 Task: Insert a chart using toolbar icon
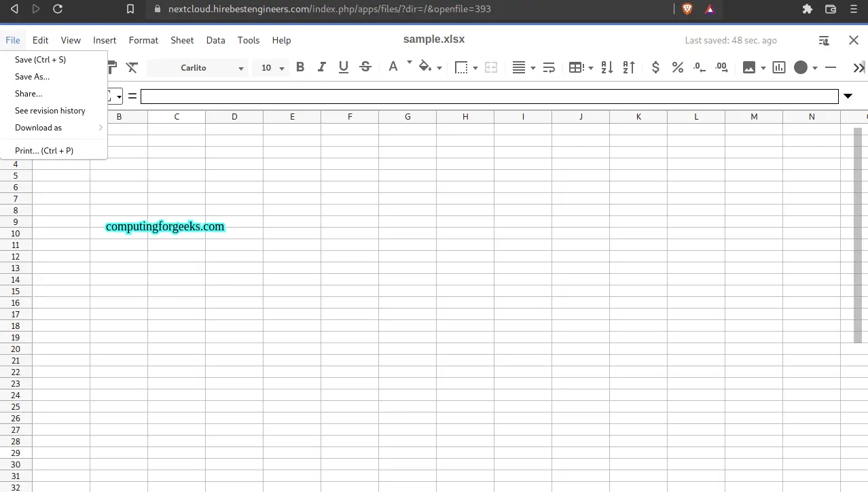779,67
